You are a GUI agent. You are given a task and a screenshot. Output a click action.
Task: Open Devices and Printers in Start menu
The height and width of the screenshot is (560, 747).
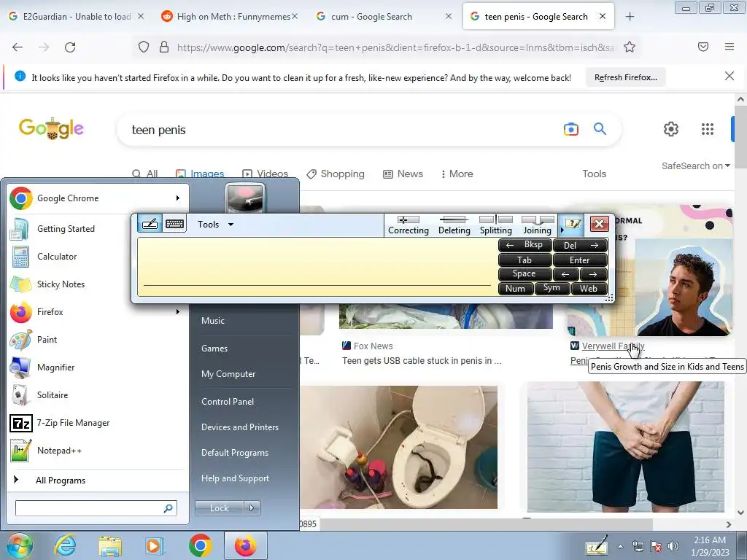[239, 427]
